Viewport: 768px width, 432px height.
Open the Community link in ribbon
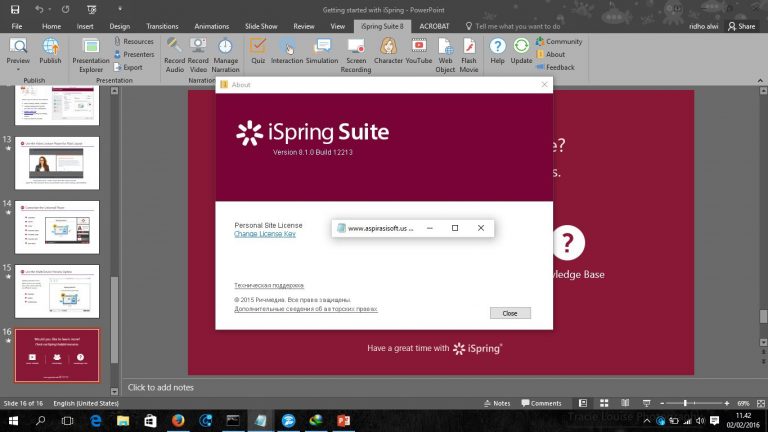(x=559, y=42)
